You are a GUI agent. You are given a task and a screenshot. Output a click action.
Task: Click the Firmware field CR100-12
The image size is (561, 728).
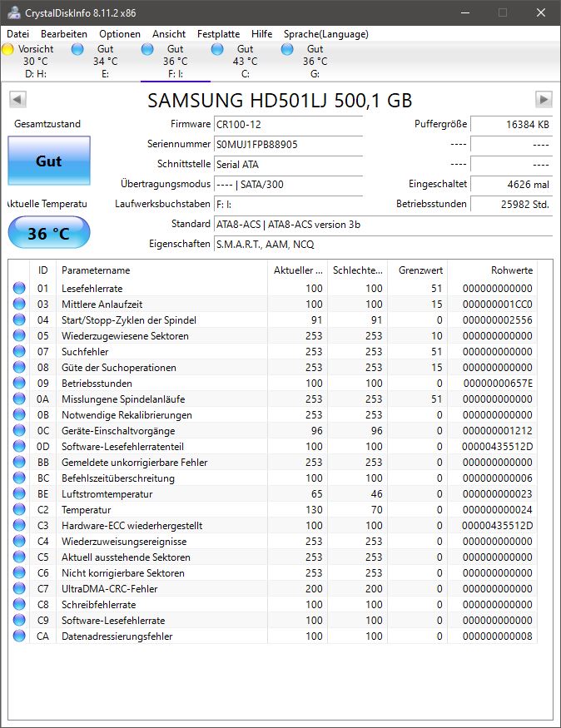(288, 125)
